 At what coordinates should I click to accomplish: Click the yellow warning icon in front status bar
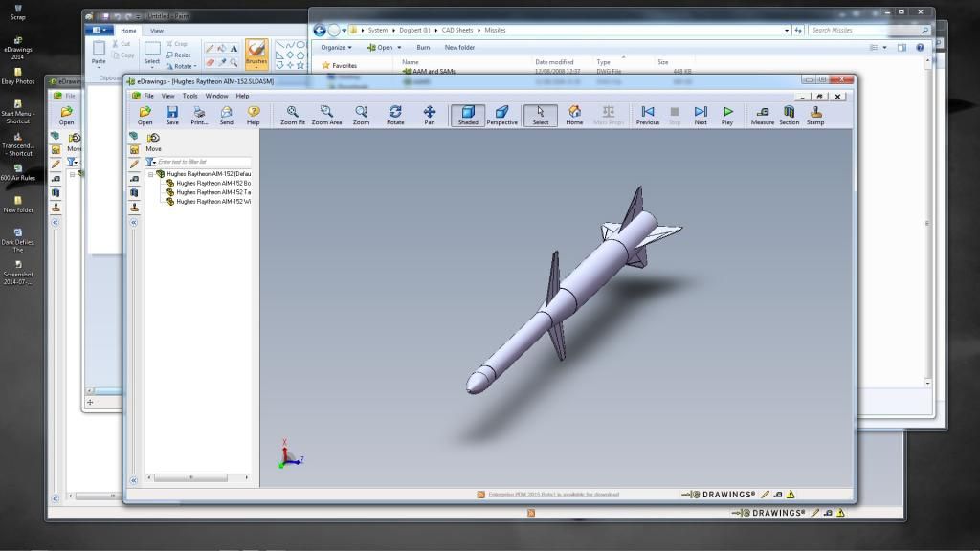coord(791,495)
